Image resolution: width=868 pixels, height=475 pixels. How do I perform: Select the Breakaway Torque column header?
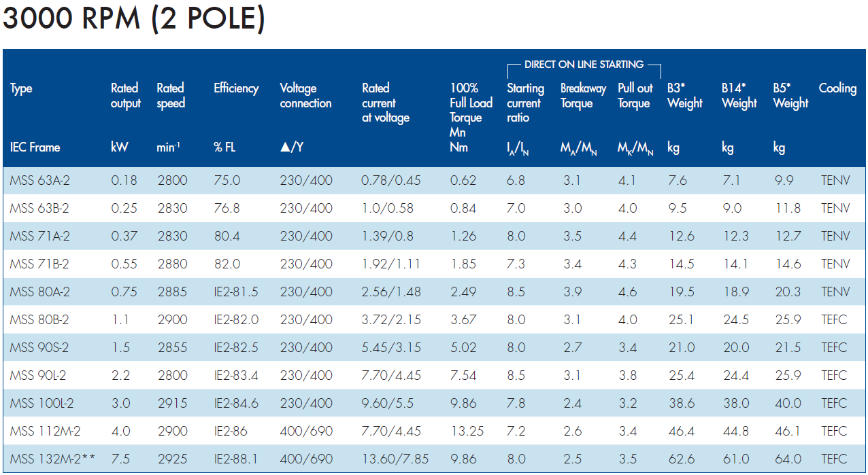[583, 95]
